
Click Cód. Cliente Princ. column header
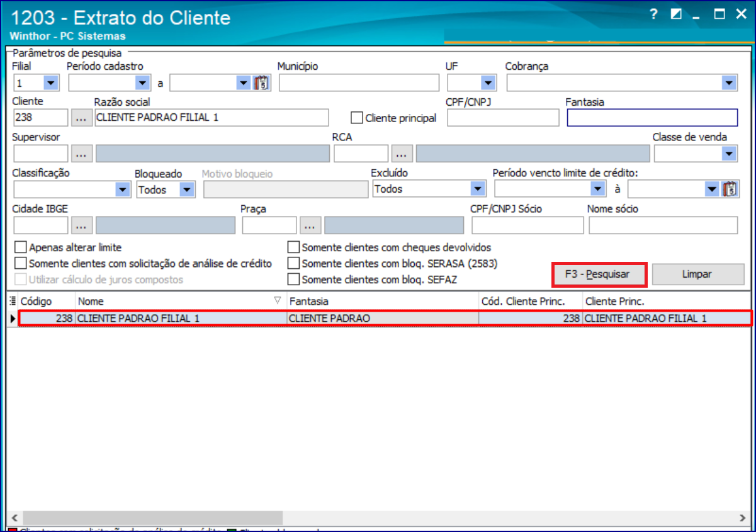531,302
